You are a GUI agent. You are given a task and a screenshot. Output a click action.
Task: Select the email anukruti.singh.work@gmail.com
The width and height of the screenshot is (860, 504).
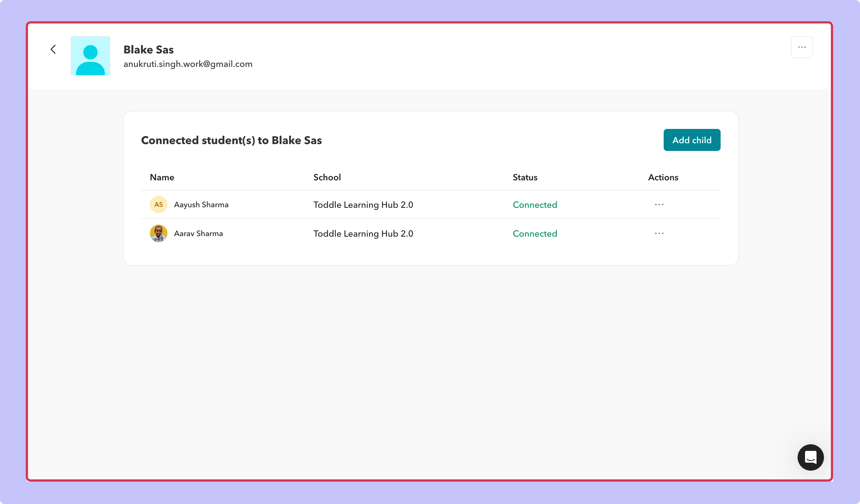[x=188, y=64]
